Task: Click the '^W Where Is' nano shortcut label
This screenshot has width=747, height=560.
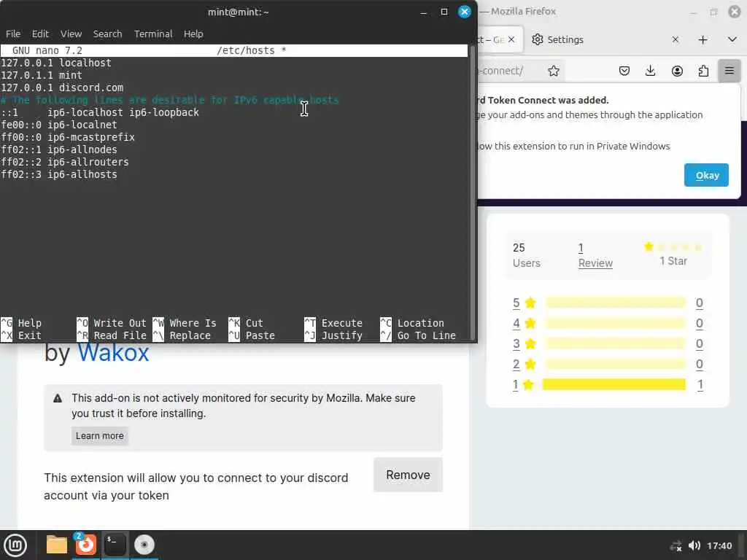Action: (x=185, y=323)
